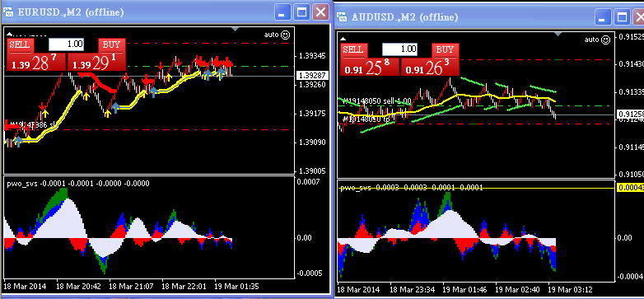Click BUY button on EURUSD panel
Screen dimensions: 644x299
[111, 45]
